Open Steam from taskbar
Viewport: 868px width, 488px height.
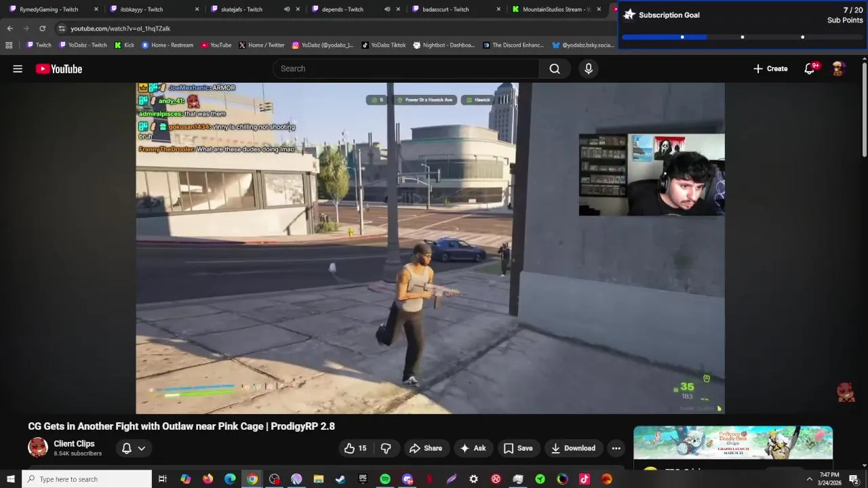coord(340,479)
